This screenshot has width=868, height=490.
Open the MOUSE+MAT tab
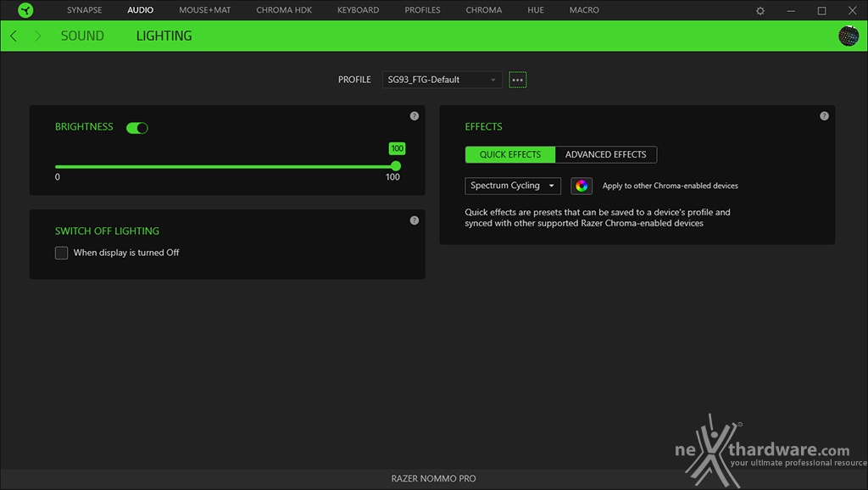205,10
